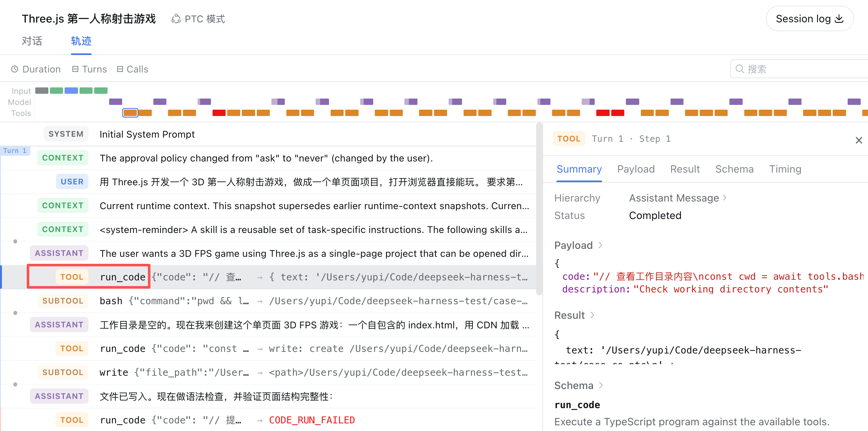The width and height of the screenshot is (868, 431).
Task: Click the Tools timeline row label
Action: tap(21, 113)
